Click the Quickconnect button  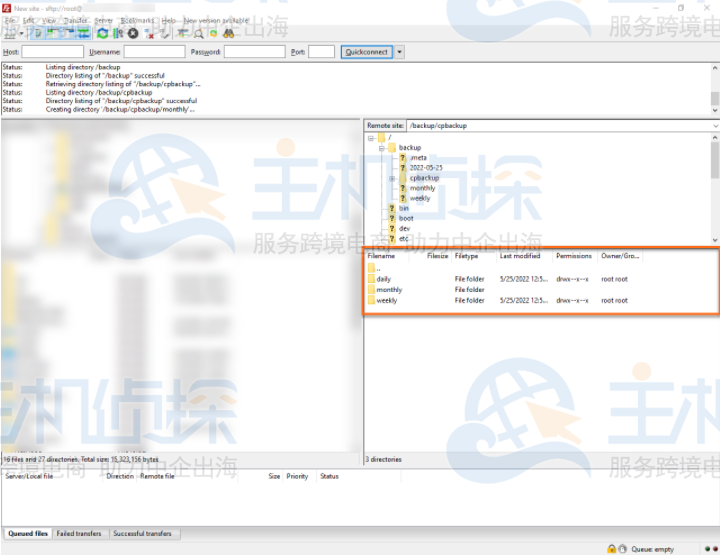366,52
